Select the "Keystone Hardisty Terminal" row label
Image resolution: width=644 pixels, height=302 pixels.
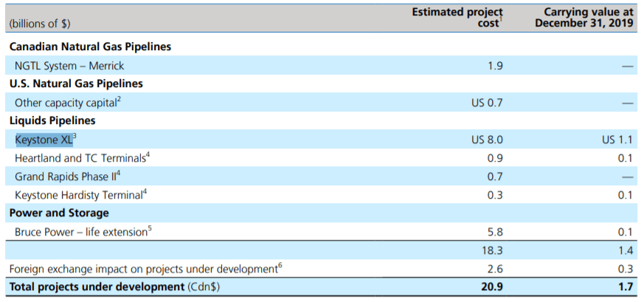(80, 194)
